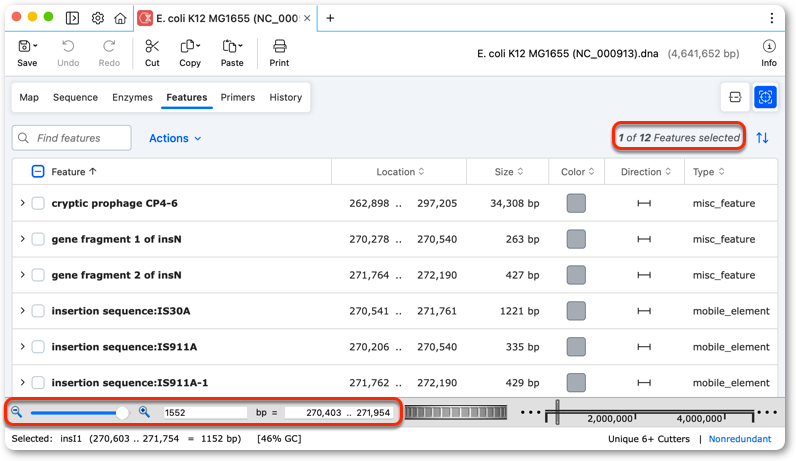Click the fit-to-width view icon
This screenshot has width=796, height=461.
(x=735, y=97)
